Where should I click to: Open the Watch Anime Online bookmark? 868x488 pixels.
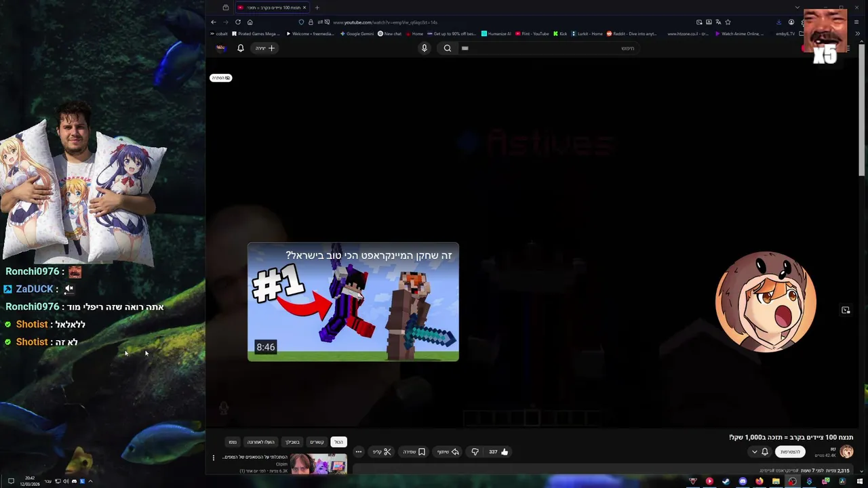point(739,33)
